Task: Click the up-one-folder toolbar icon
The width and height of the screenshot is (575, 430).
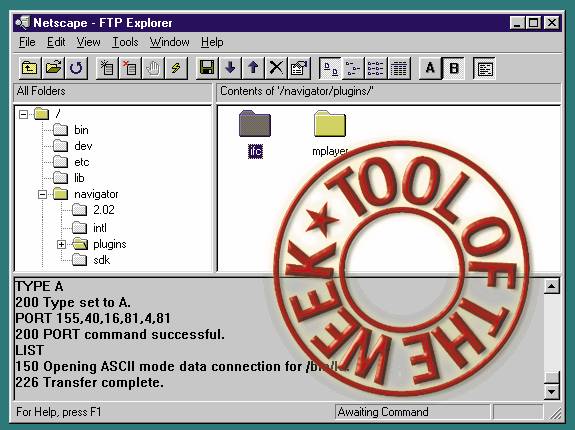Action: pyautogui.click(x=30, y=68)
